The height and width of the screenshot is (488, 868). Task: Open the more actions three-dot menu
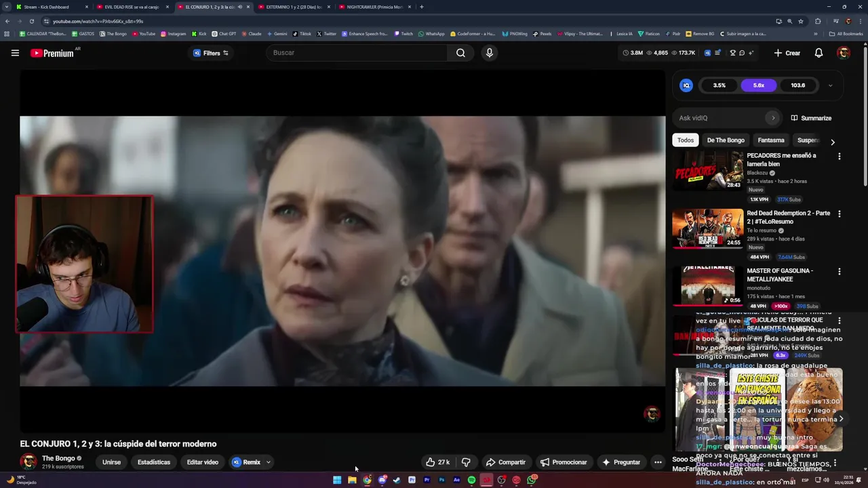(658, 462)
